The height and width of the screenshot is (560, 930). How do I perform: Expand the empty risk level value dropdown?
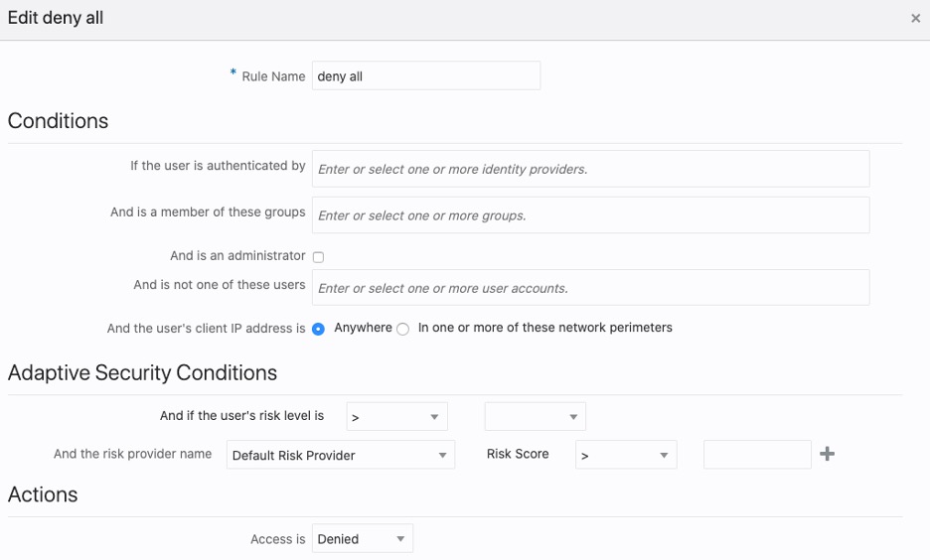pyautogui.click(x=535, y=417)
